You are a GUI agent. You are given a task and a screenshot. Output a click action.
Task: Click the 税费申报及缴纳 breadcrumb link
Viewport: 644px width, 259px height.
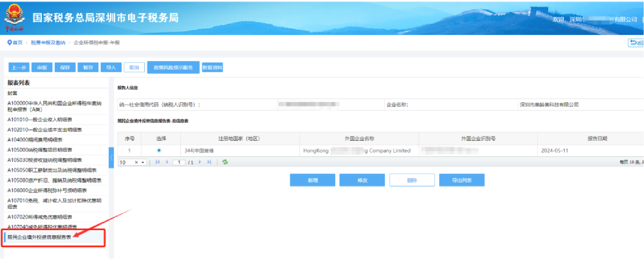pyautogui.click(x=48, y=43)
